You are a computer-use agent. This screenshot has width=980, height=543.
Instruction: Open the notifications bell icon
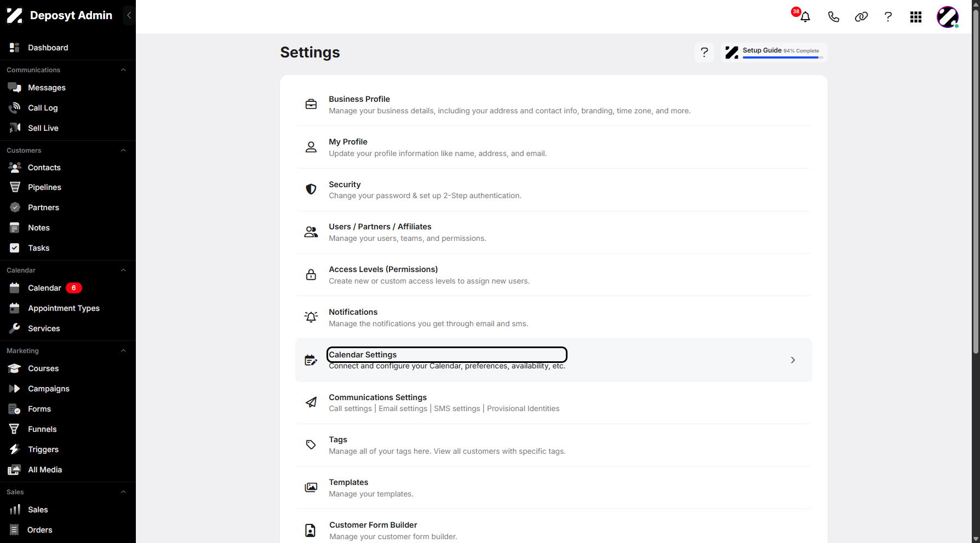(x=805, y=17)
